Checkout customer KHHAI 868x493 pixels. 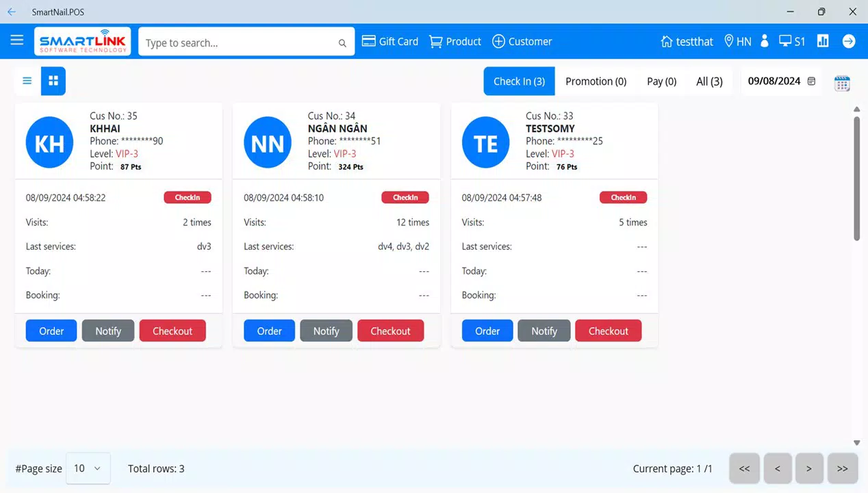tap(173, 331)
